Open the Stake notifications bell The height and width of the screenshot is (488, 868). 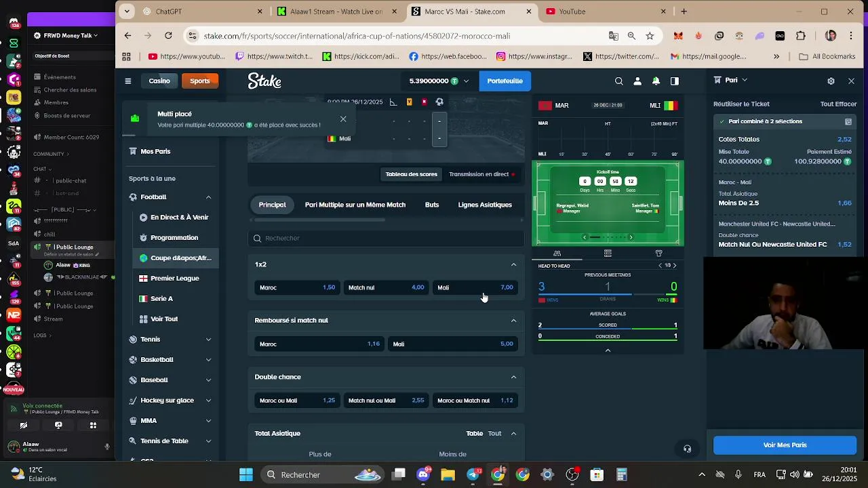656,81
